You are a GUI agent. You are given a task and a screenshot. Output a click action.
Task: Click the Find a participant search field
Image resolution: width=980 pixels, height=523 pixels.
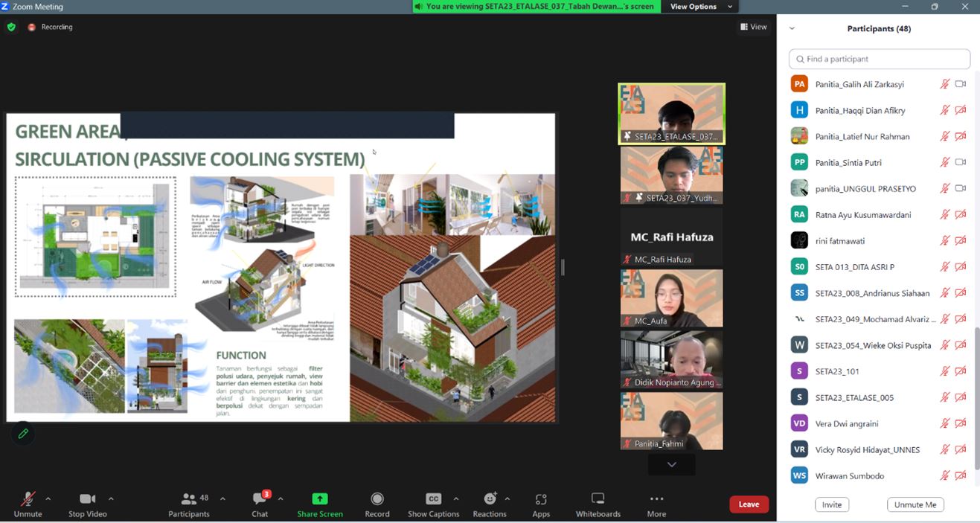pos(880,59)
